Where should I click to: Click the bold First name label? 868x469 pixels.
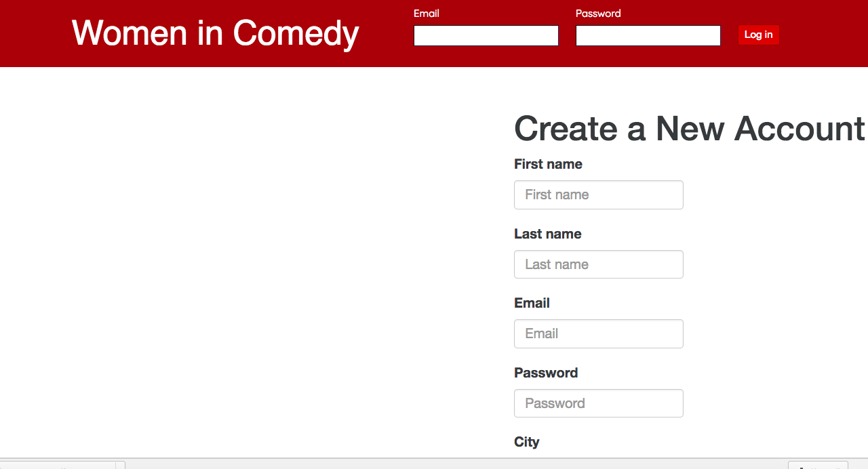click(x=548, y=165)
